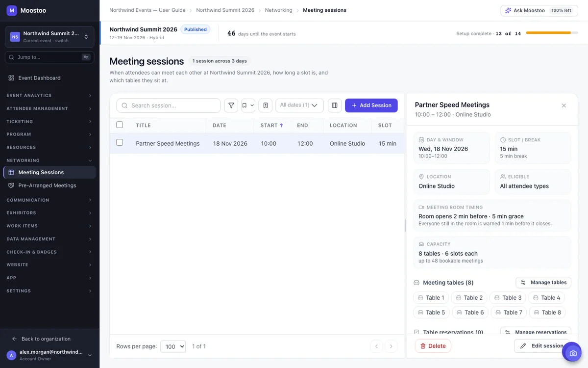The height and width of the screenshot is (368, 588).
Task: Click the alex.morgan user avatar
Action: 11,355
